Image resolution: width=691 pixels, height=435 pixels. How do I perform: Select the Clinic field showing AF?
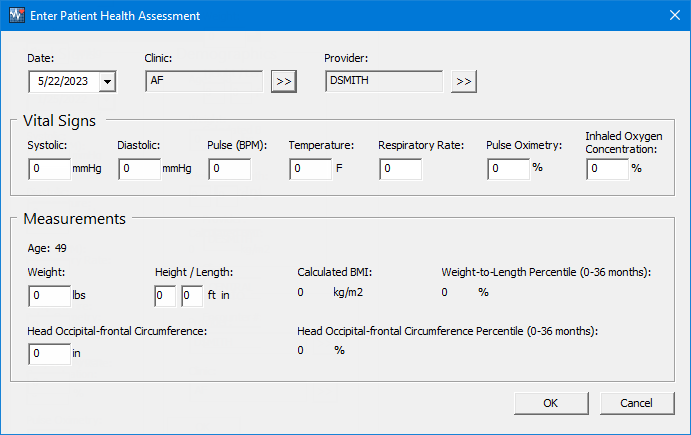(x=204, y=81)
